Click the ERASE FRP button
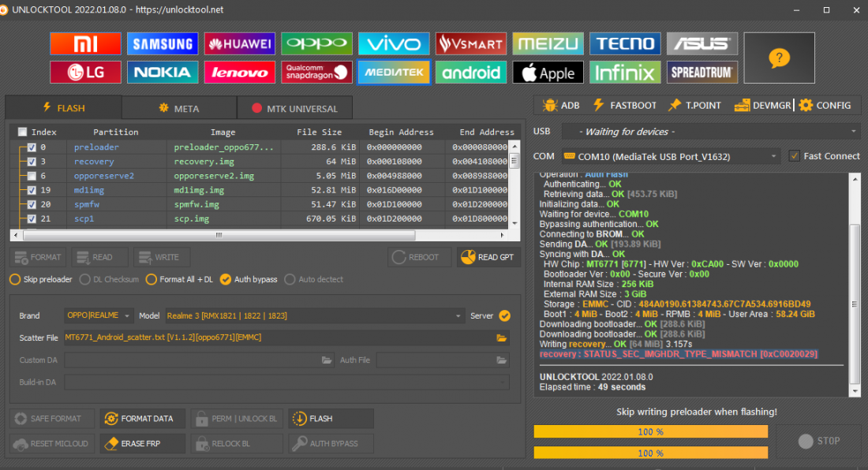 point(142,443)
